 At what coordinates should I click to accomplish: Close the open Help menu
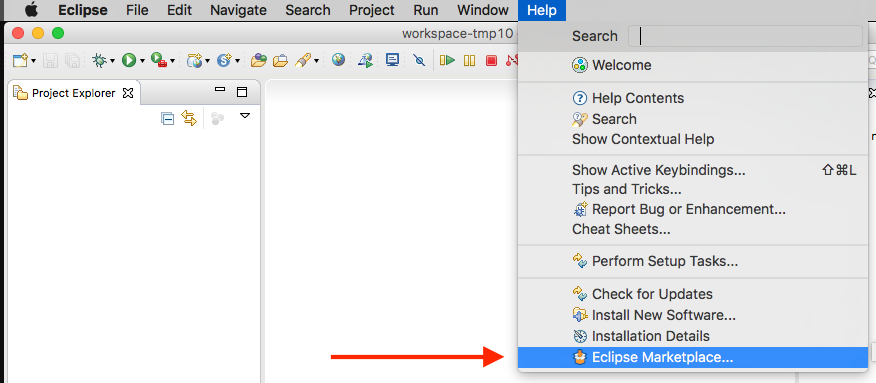[542, 10]
